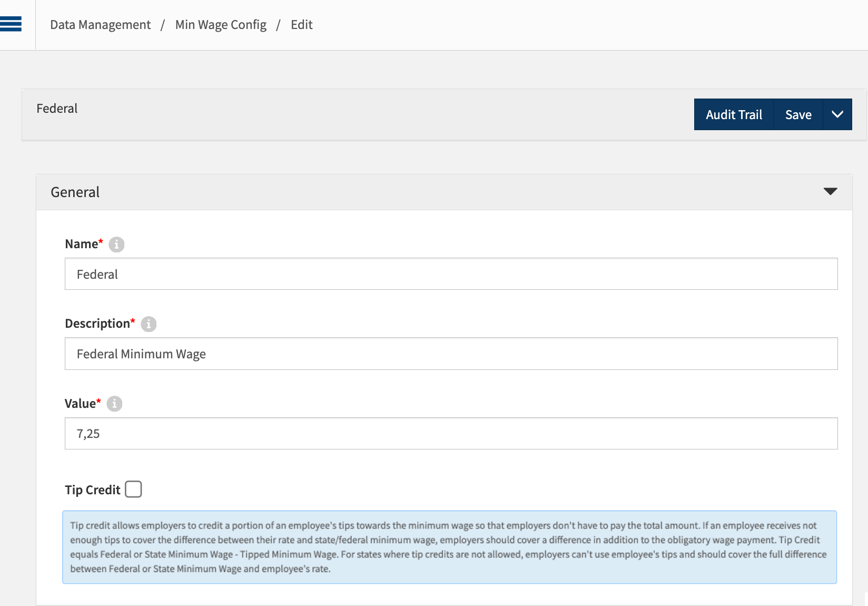Collapse the General section
Image resolution: width=868 pixels, height=606 pixels.
point(830,192)
